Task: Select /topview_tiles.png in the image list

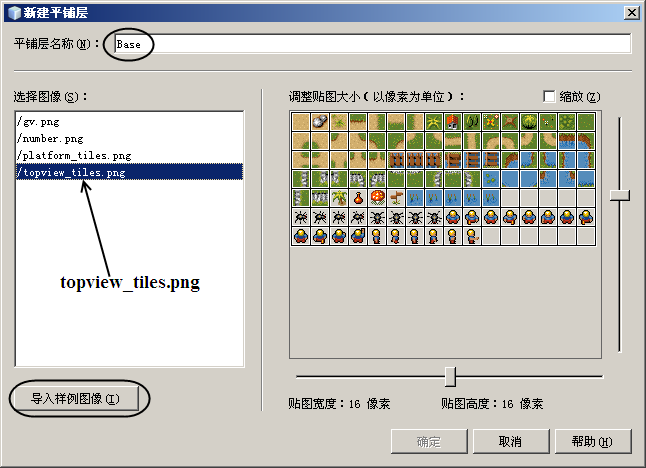Action: pyautogui.click(x=129, y=172)
